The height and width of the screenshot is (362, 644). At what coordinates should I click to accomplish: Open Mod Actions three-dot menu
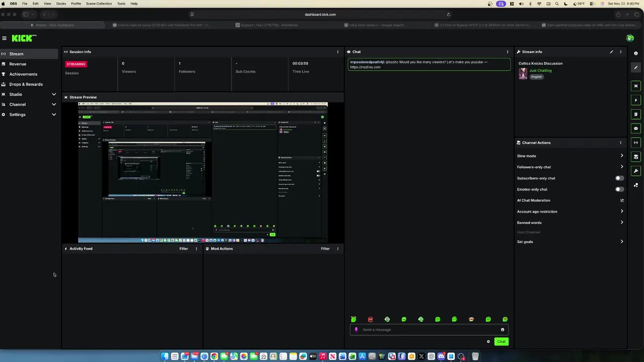pos(338,249)
